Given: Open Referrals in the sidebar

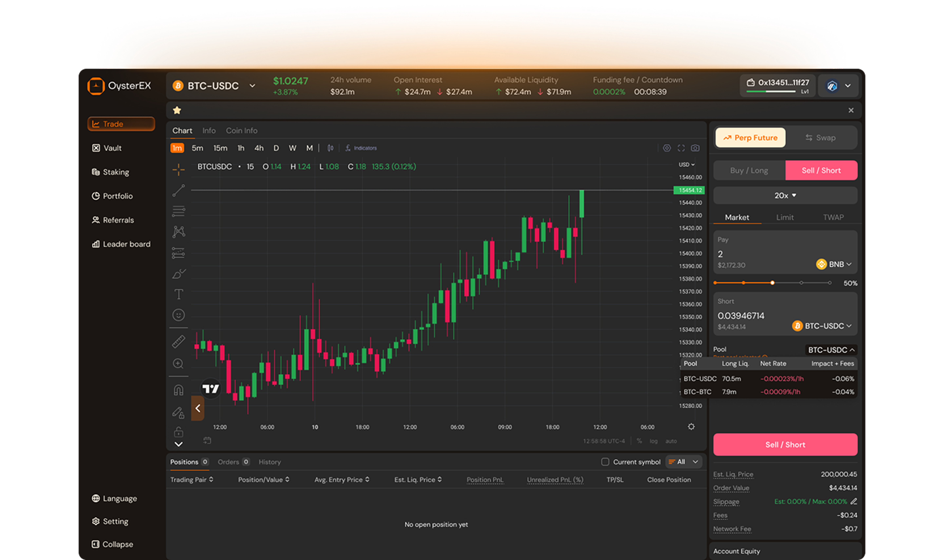Looking at the screenshot, I should click(113, 220).
